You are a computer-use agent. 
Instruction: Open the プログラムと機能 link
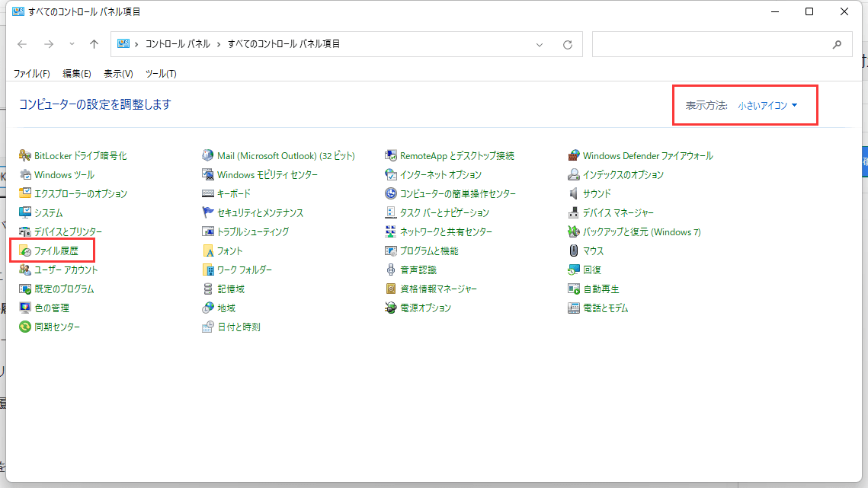429,250
